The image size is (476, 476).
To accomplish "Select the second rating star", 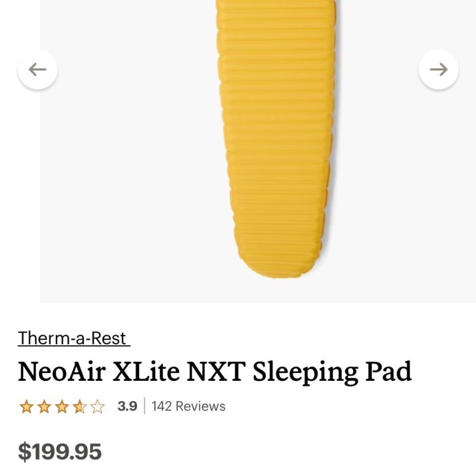I will pos(44,406).
